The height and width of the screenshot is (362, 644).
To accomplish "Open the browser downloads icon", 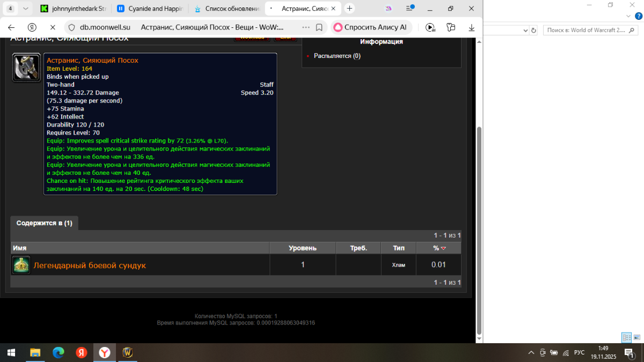I will click(472, 27).
